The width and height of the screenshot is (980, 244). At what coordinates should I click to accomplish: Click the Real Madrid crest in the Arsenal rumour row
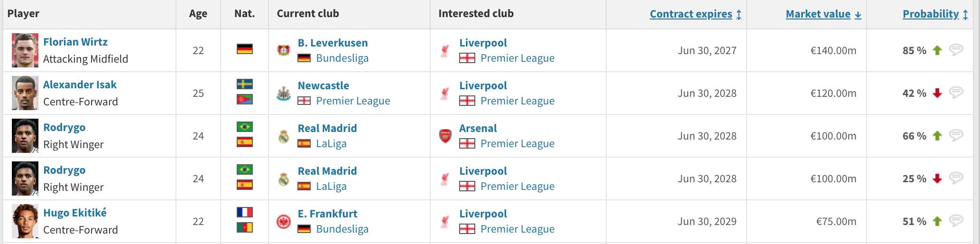point(284,136)
